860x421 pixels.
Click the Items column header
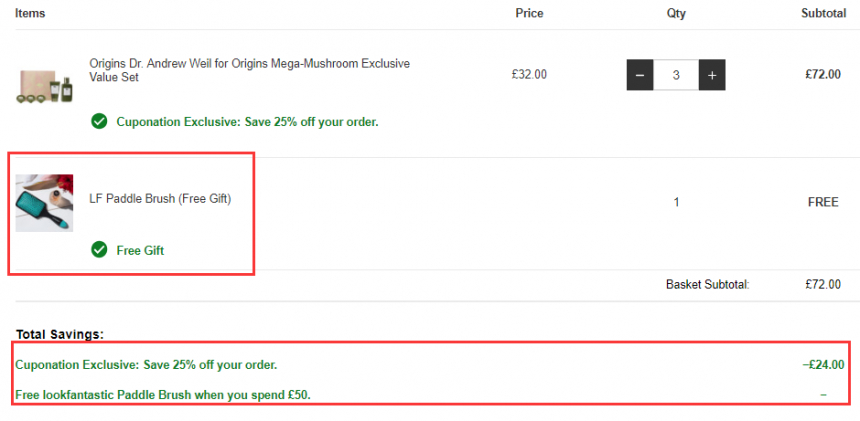click(30, 13)
